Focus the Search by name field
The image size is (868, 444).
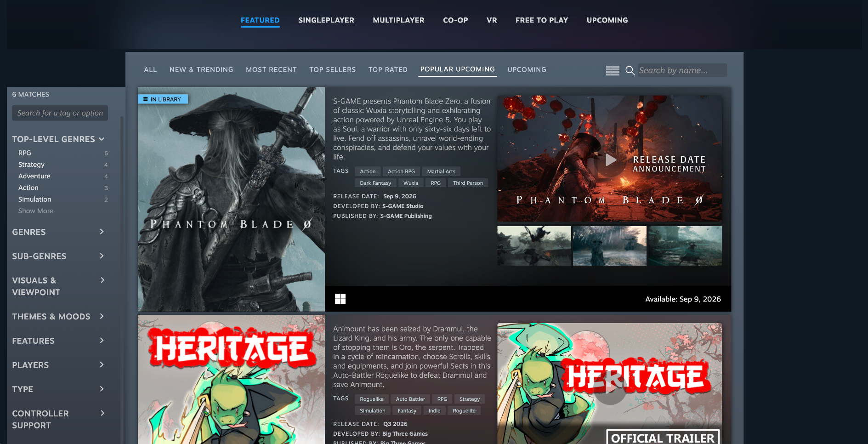[682, 70]
